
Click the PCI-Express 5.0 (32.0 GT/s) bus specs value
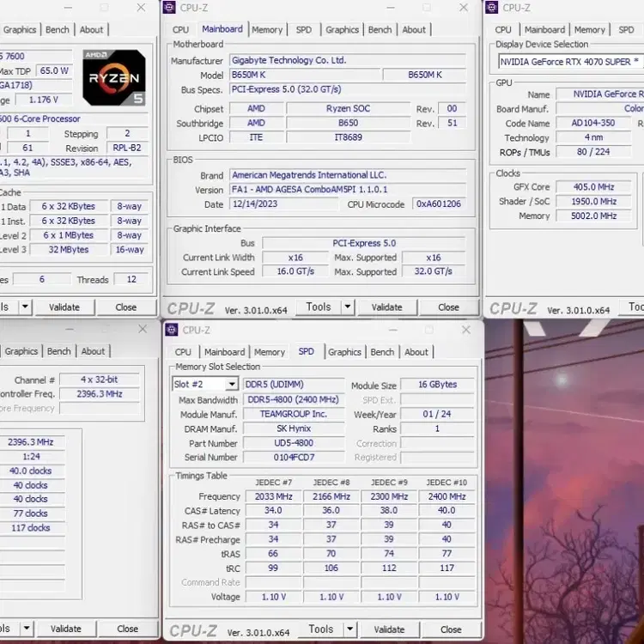pos(348,89)
